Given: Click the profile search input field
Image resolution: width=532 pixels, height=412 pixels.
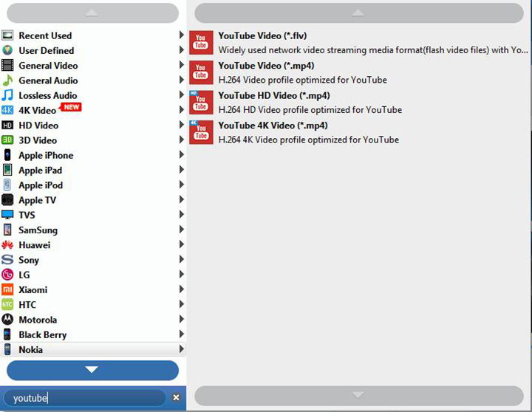Looking at the screenshot, I should click(89, 398).
